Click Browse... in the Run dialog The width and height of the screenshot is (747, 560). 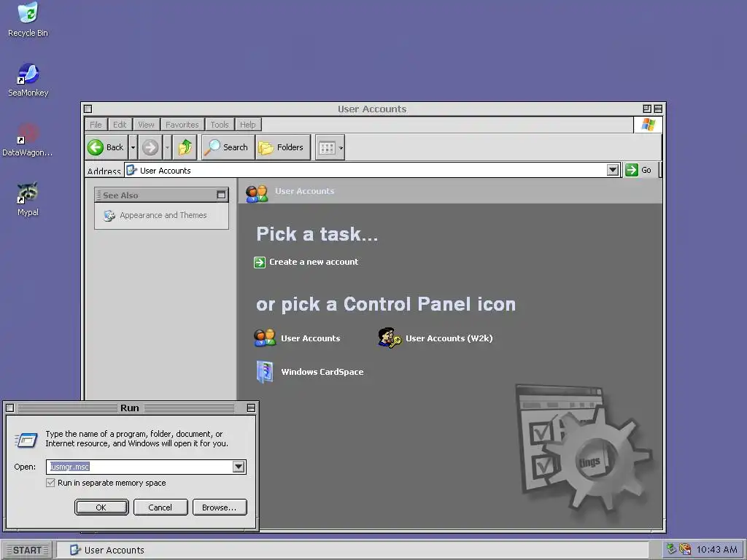[x=220, y=507]
